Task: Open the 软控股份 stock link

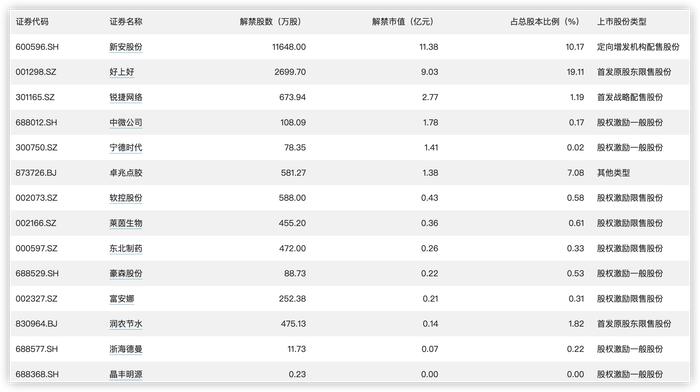Action: pyautogui.click(x=126, y=198)
